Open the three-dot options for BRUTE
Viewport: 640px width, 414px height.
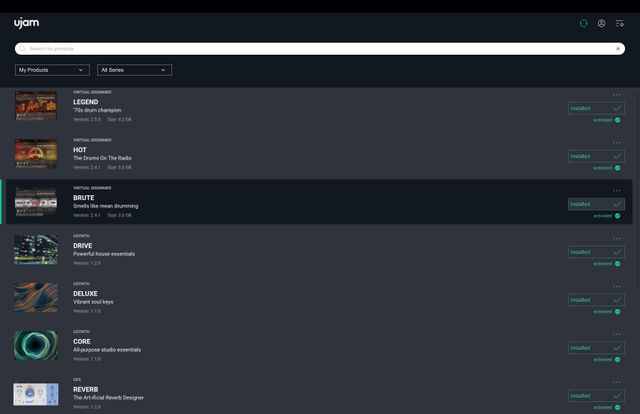(x=616, y=191)
